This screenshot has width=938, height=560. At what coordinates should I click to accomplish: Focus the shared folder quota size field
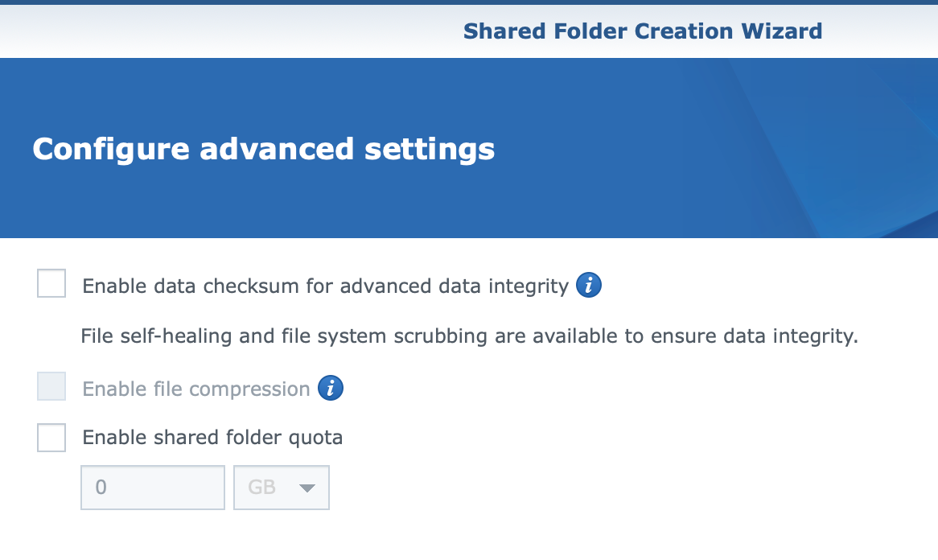point(153,488)
